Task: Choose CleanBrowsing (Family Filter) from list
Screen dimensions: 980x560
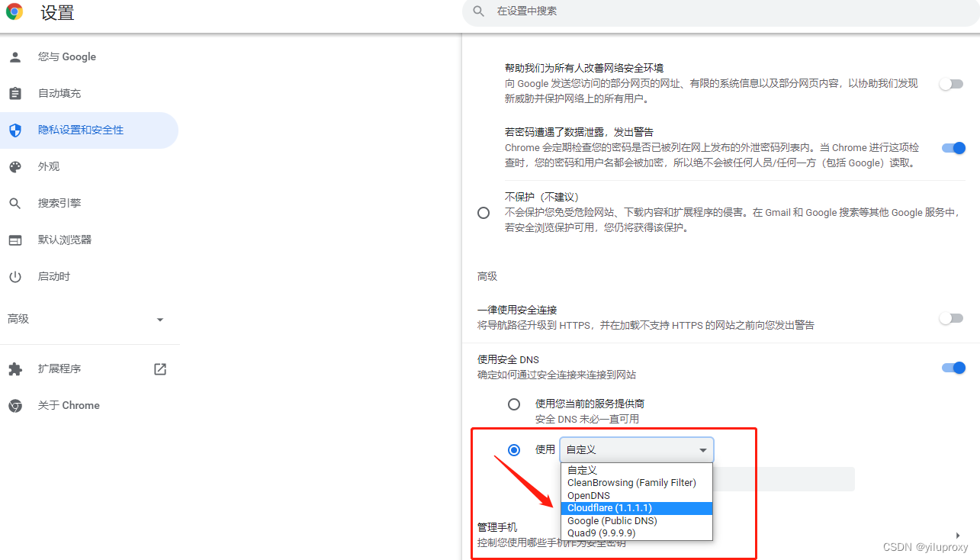Action: pyautogui.click(x=637, y=482)
